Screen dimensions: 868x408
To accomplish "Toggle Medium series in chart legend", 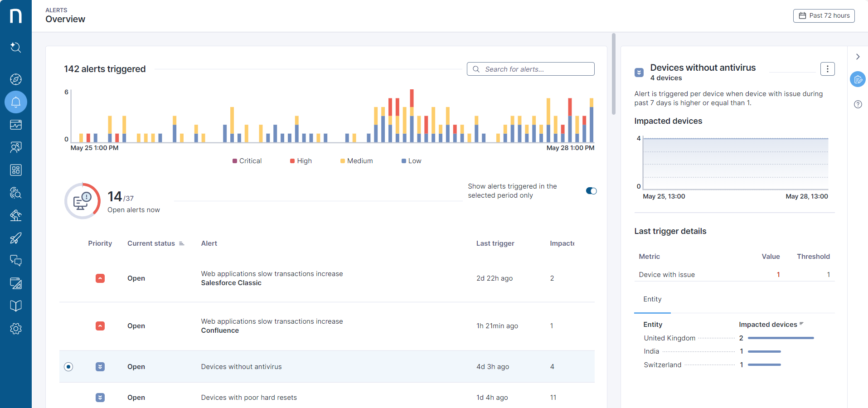I will tap(357, 161).
